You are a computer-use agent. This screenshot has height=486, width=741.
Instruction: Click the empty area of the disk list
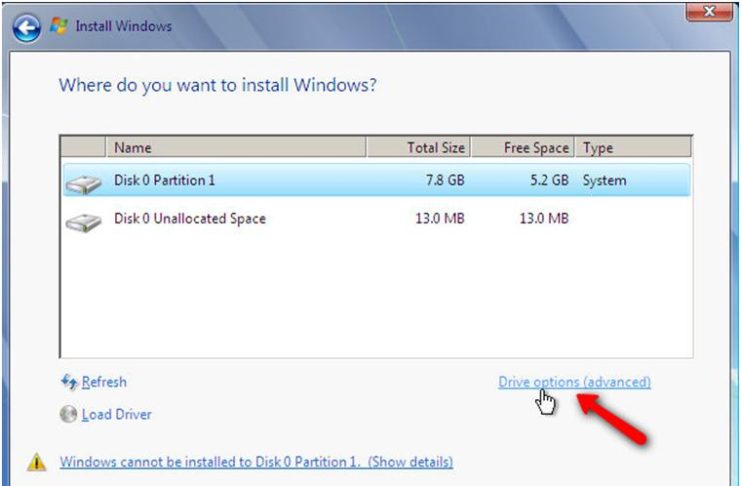377,295
